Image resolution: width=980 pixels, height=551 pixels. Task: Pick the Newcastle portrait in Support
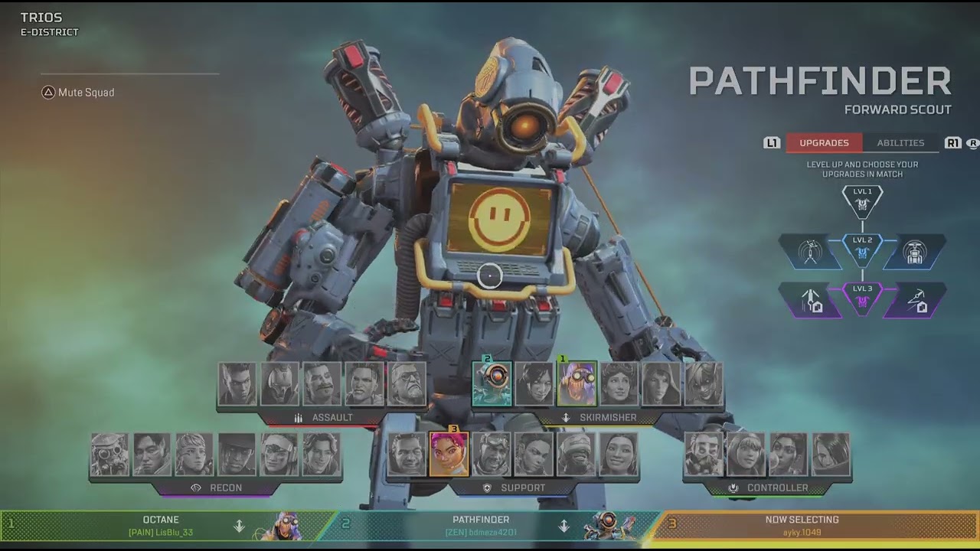[576, 455]
